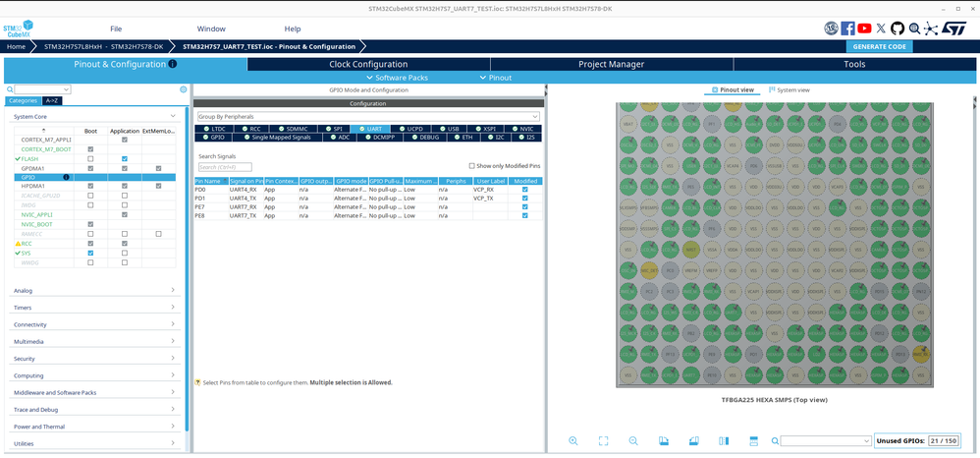The width and height of the screenshot is (980, 458).
Task: Open the Pinout dropdown menu
Action: 495,78
